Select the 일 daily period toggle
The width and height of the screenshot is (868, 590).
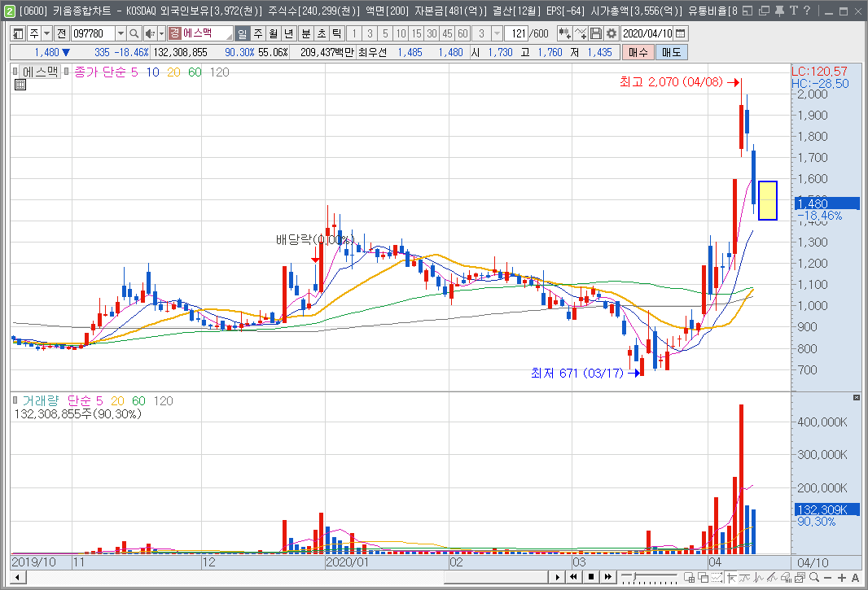click(243, 33)
